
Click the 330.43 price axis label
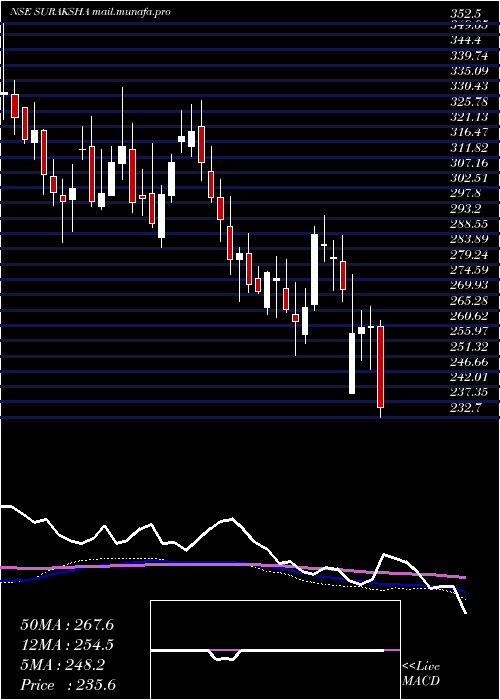[470, 86]
